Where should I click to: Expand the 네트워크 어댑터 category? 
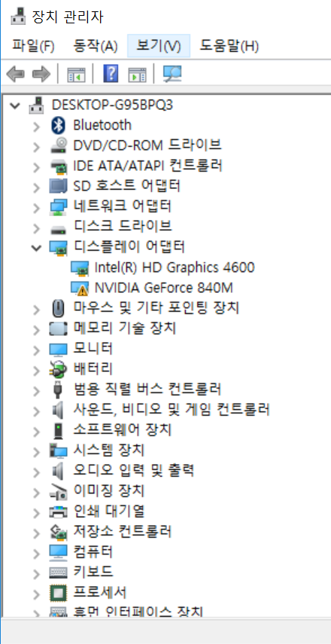coord(37,207)
